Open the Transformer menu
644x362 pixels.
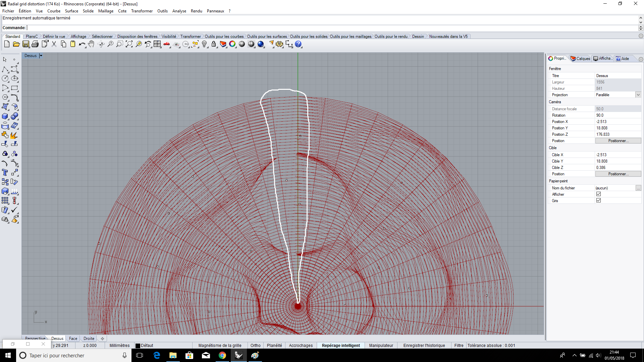point(142,11)
